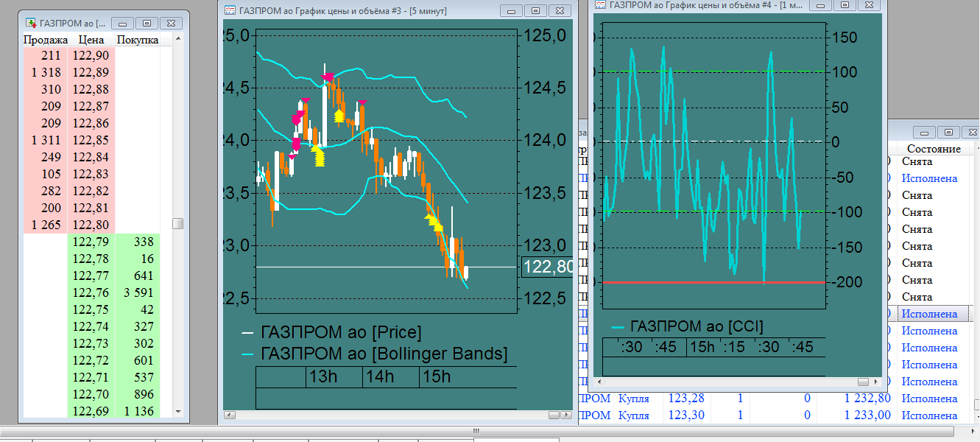980x442 pixels.
Task: Click the chart #4 window title icon
Action: click(x=600, y=4)
